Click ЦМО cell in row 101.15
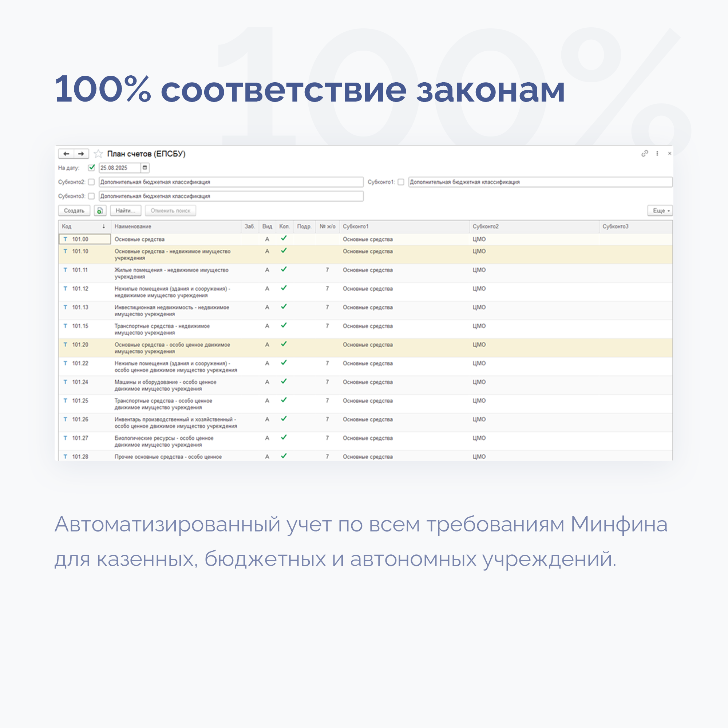 (x=479, y=326)
